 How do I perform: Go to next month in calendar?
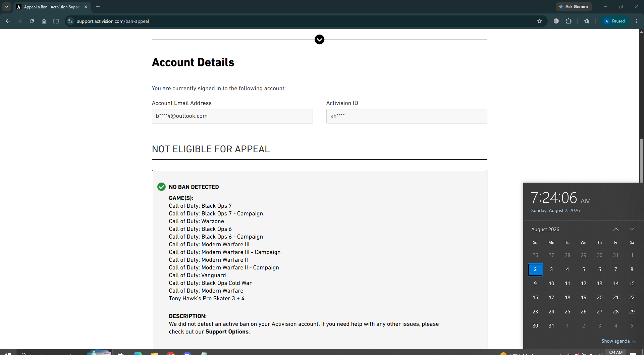coord(632,229)
